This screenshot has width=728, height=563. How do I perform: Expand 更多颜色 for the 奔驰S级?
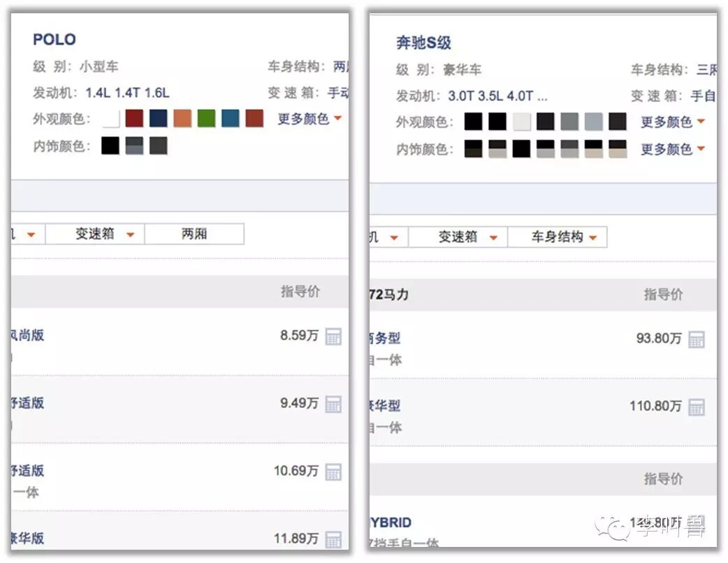click(x=668, y=122)
